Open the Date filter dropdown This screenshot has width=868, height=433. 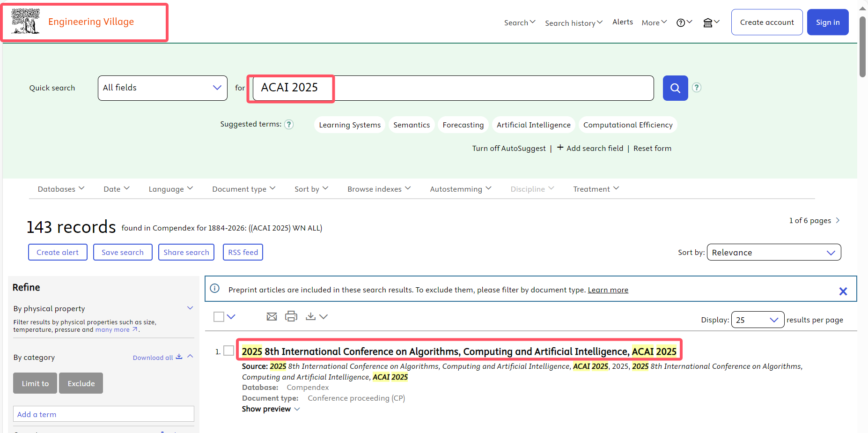point(117,189)
